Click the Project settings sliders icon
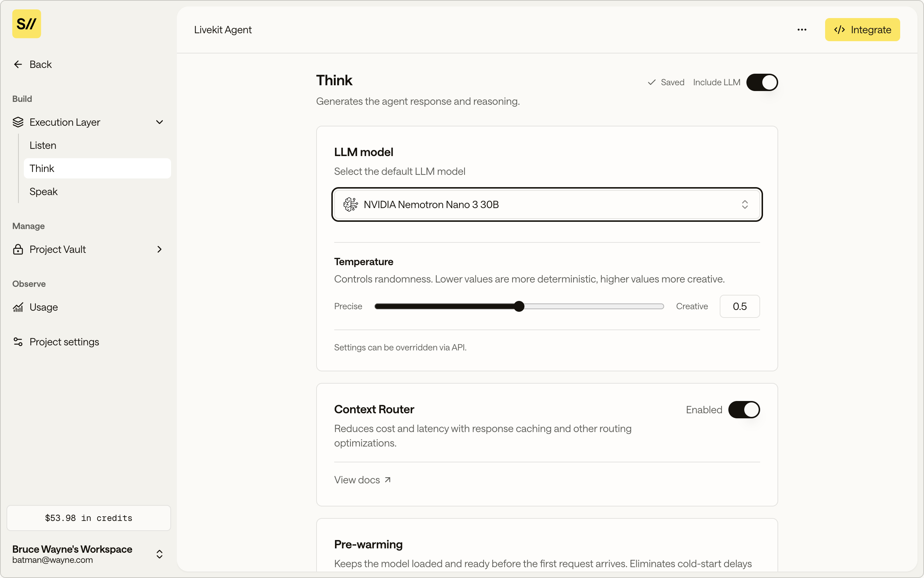This screenshot has height=578, width=924. (x=18, y=342)
